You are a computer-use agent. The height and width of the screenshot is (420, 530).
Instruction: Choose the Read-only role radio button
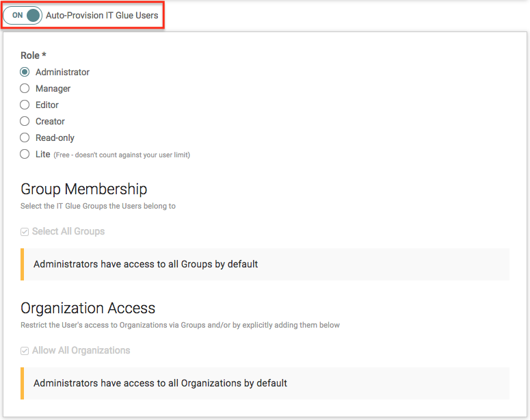[25, 137]
